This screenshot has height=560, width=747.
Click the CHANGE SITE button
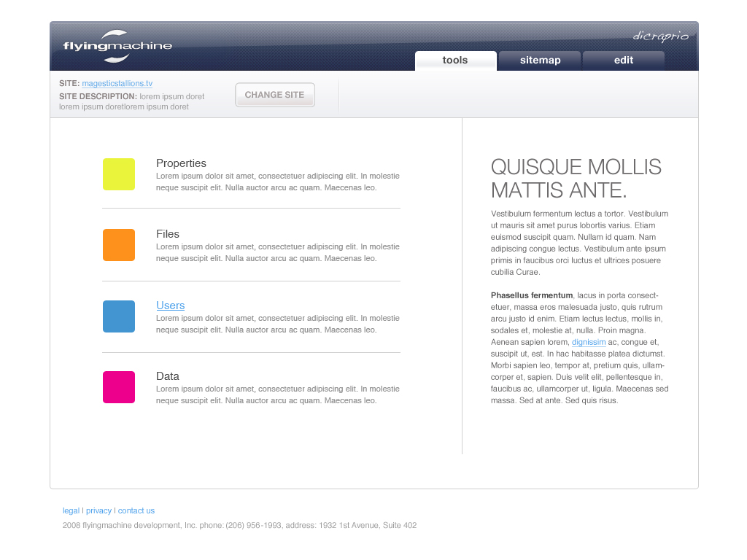point(275,95)
